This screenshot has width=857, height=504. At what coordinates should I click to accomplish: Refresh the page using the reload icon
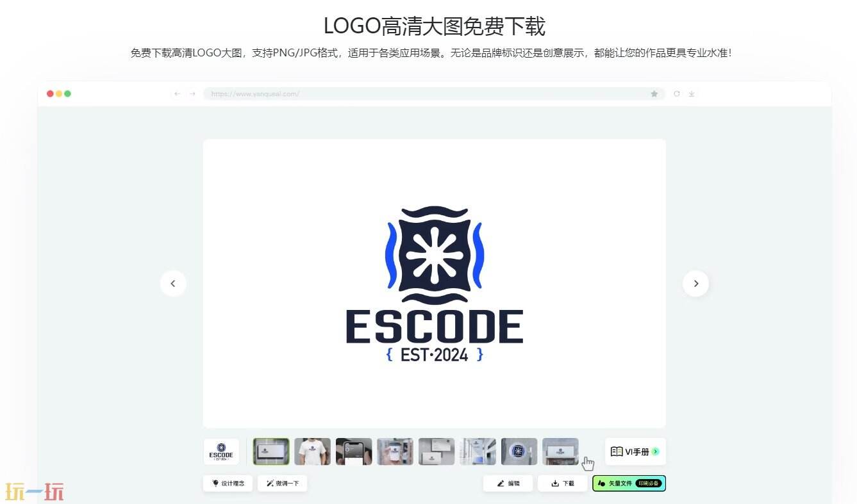(677, 93)
